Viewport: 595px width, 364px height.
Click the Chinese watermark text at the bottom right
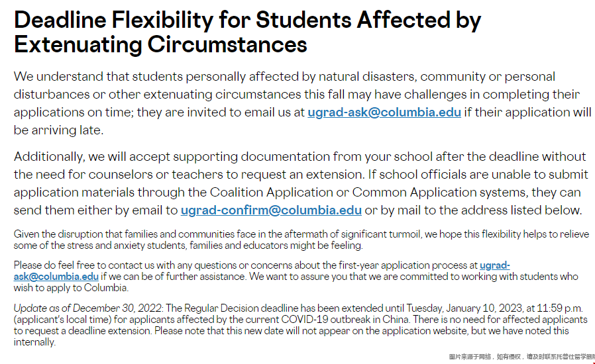[521, 357]
